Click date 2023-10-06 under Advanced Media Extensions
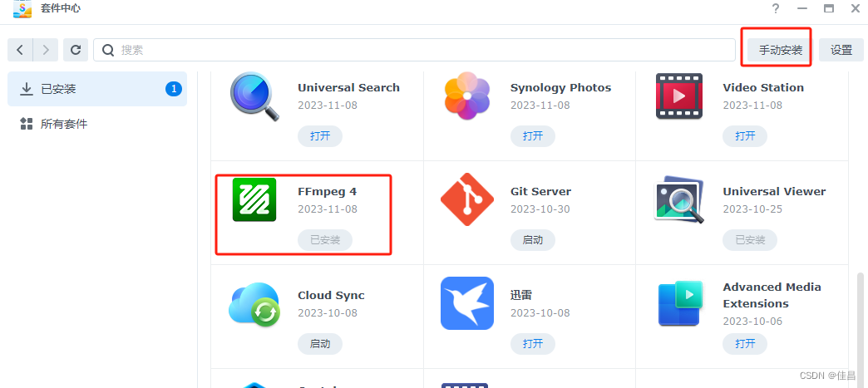 coord(753,321)
